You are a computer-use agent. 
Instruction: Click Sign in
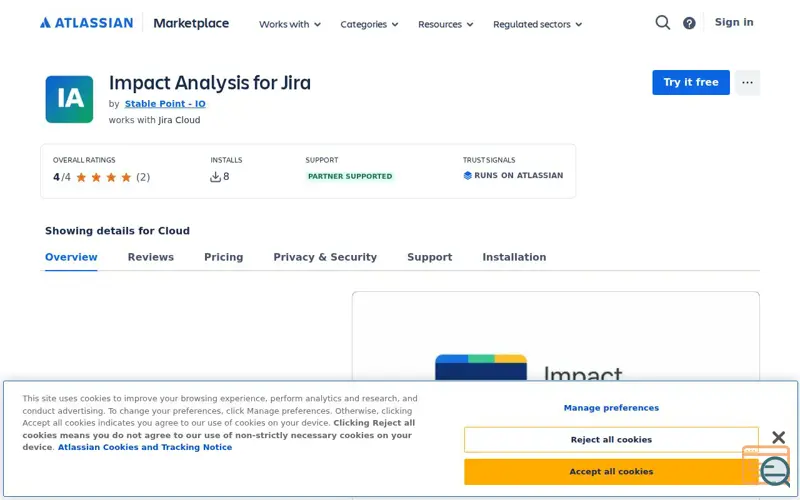(734, 22)
